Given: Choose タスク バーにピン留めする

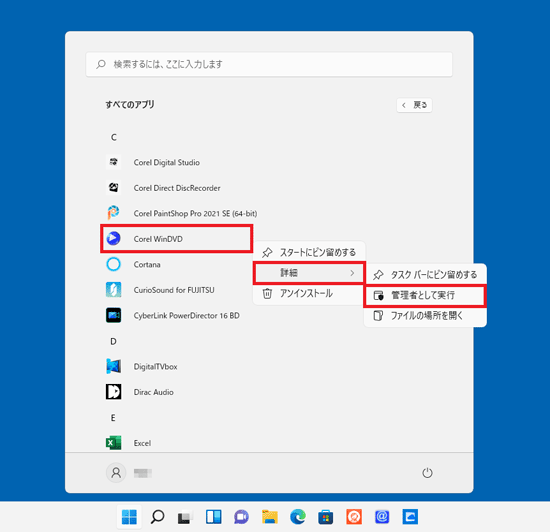Looking at the screenshot, I should pyautogui.click(x=425, y=275).
